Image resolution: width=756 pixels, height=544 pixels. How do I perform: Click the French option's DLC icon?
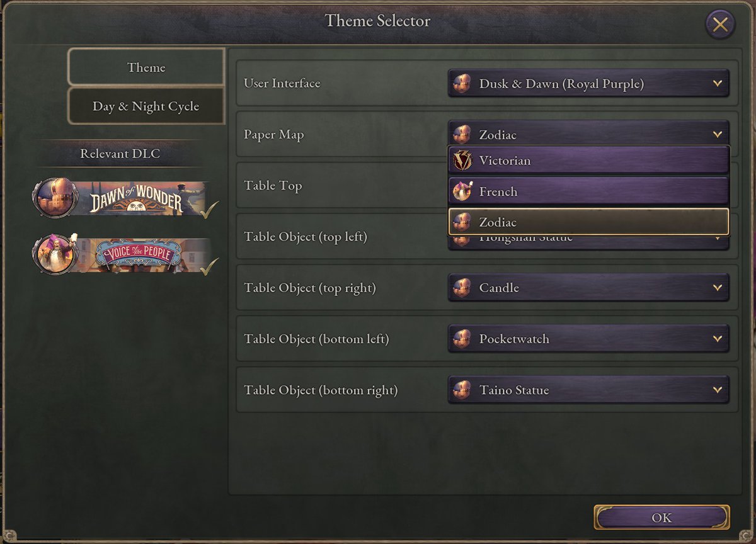(x=462, y=191)
